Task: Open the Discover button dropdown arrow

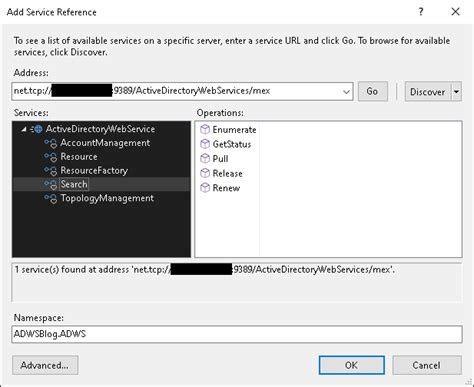Action: (x=456, y=91)
